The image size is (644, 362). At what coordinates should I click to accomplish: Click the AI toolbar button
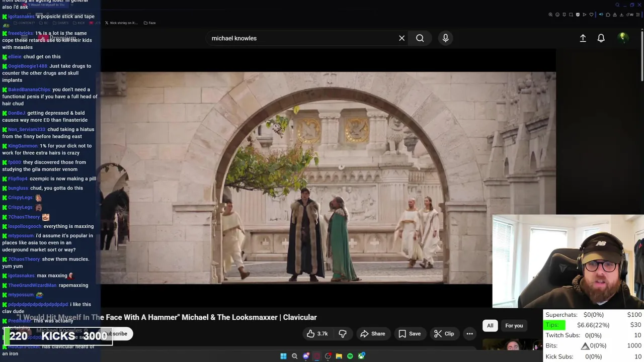630,15
